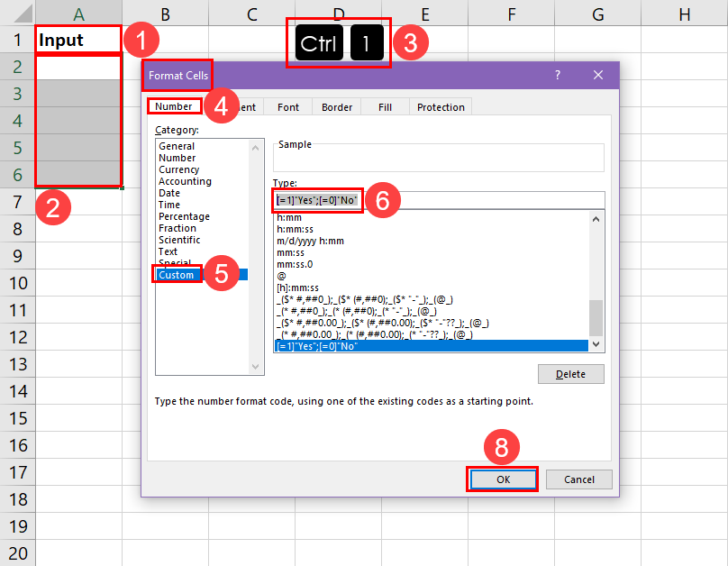The width and height of the screenshot is (728, 566).
Task: Choose the Accounting category
Action: pyautogui.click(x=185, y=181)
